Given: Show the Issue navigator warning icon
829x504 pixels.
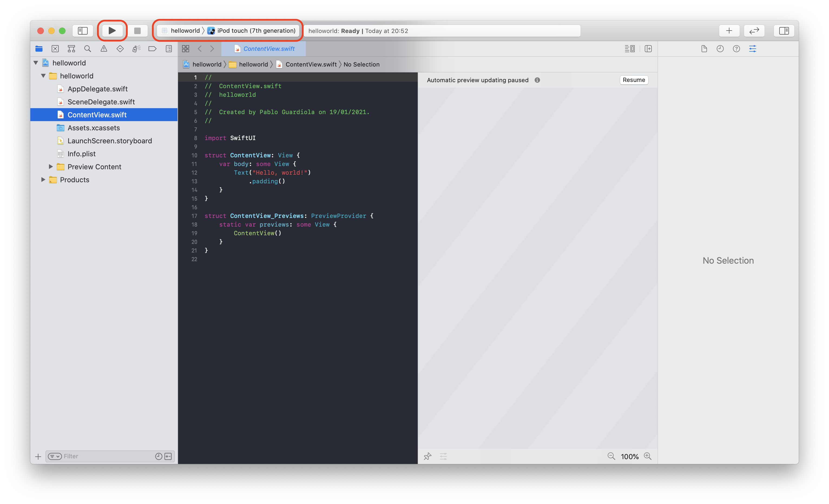Looking at the screenshot, I should [x=104, y=49].
